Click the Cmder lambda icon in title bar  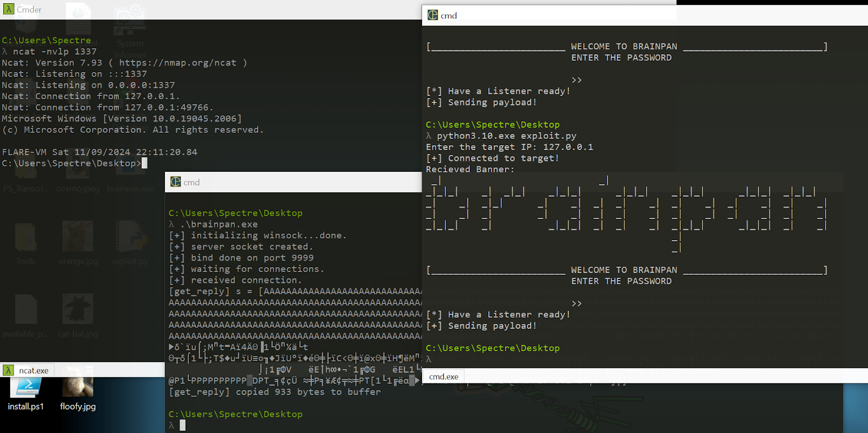pyautogui.click(x=9, y=9)
